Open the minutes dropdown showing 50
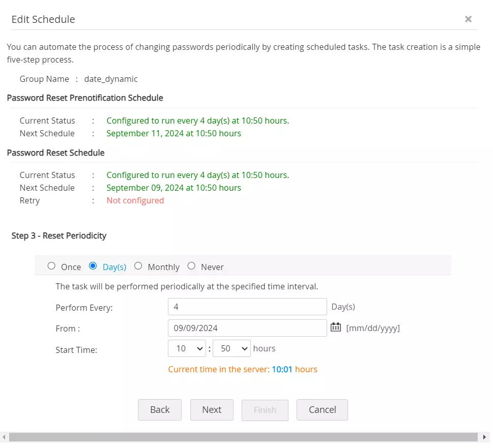The height and width of the screenshot is (448, 493). [x=231, y=348]
